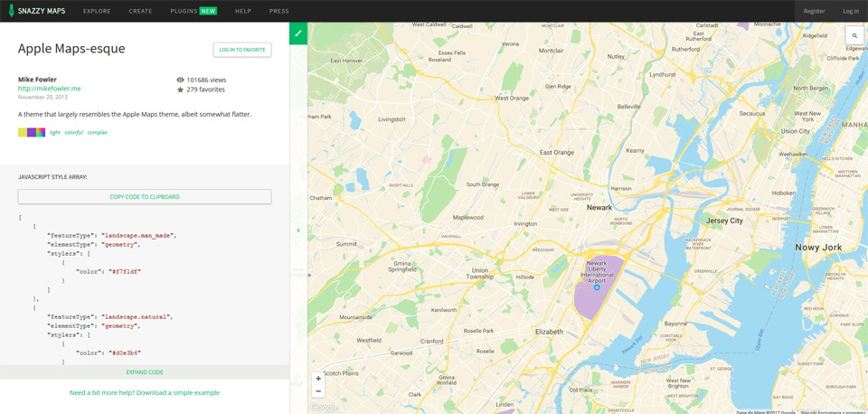
Task: Open the mikefowler.me author link
Action: 49,89
